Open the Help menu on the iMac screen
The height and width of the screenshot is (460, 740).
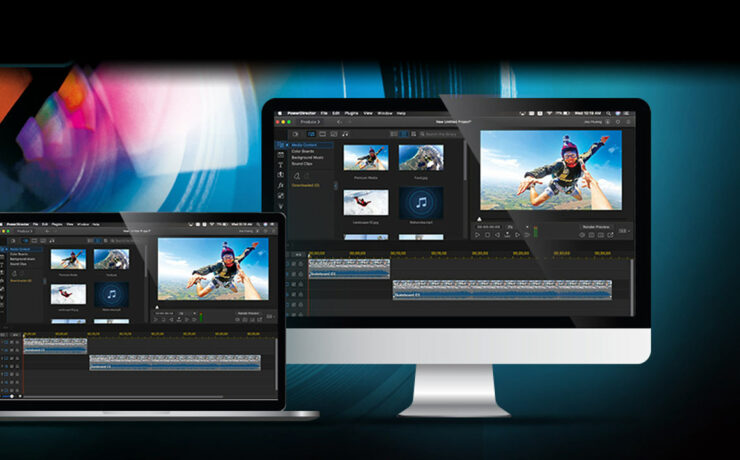click(x=401, y=113)
